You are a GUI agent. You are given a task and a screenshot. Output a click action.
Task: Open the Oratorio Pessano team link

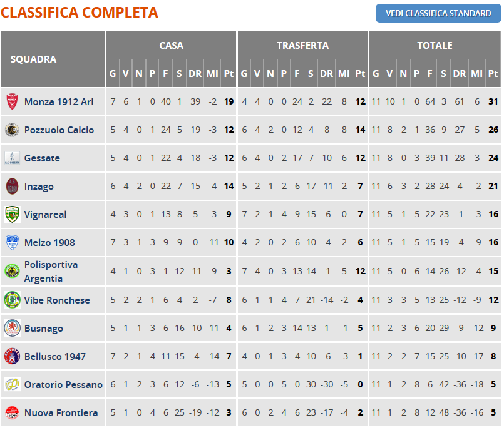[x=63, y=385]
